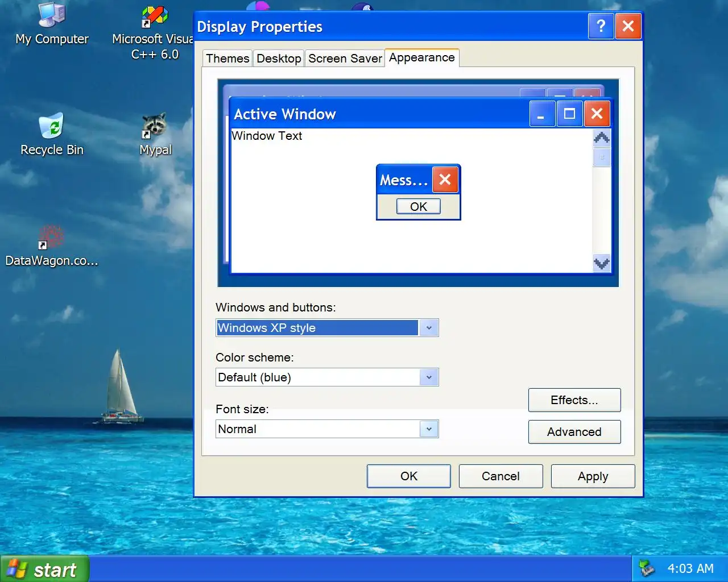This screenshot has width=728, height=582.
Task: Cancel the Display Properties dialog
Action: [x=501, y=476]
